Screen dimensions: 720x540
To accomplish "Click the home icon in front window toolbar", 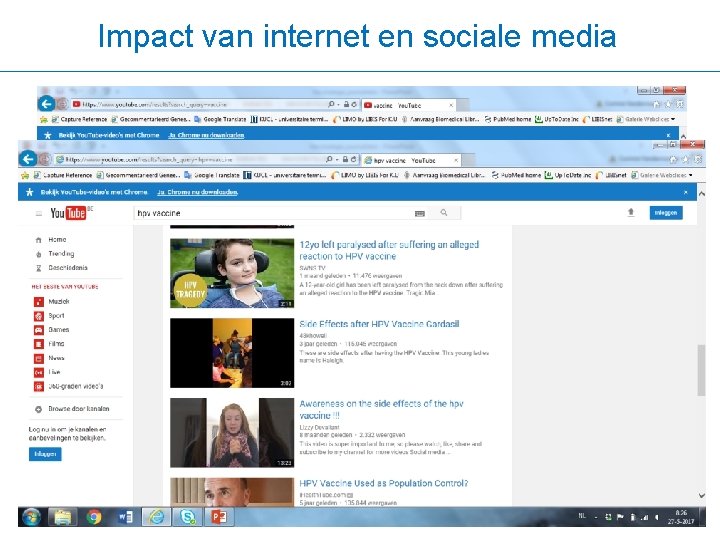I will (x=673, y=159).
